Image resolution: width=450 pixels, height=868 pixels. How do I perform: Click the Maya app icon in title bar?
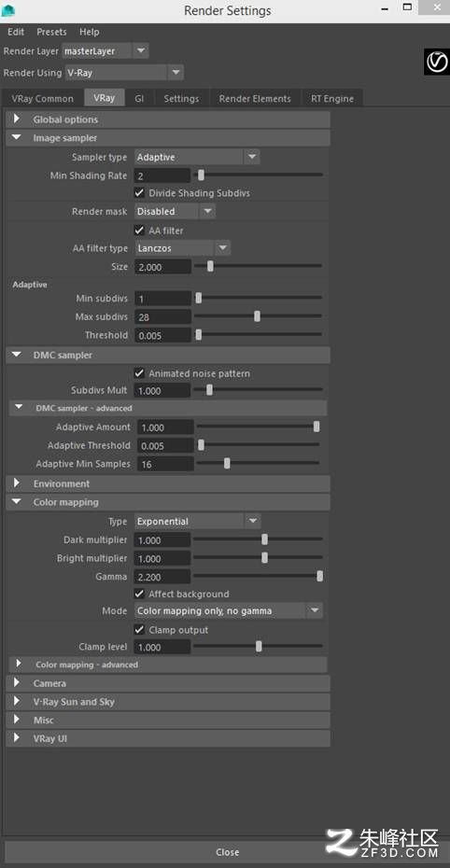(7, 10)
